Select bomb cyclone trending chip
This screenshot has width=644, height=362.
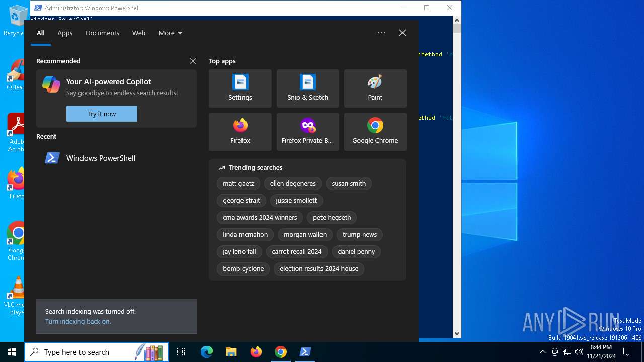point(243,269)
